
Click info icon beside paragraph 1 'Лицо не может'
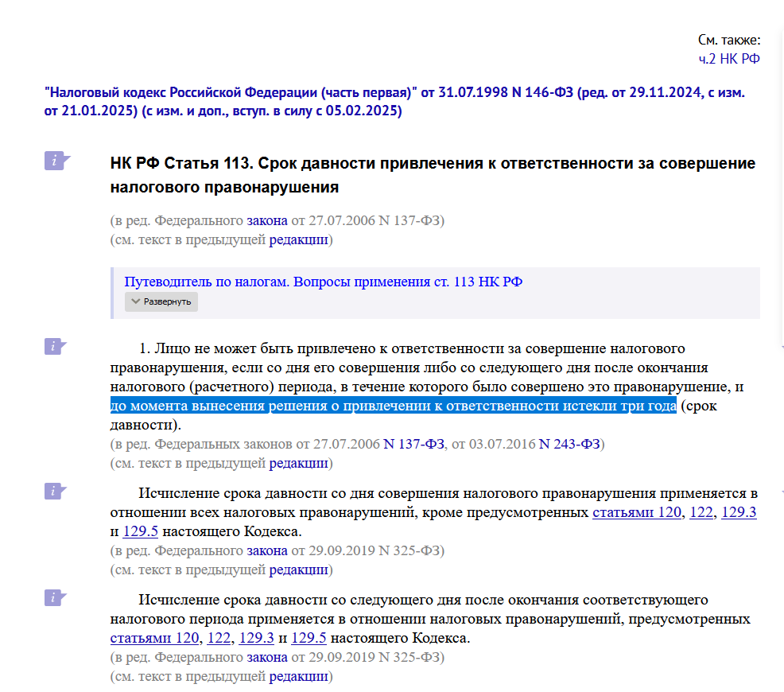pyautogui.click(x=55, y=347)
